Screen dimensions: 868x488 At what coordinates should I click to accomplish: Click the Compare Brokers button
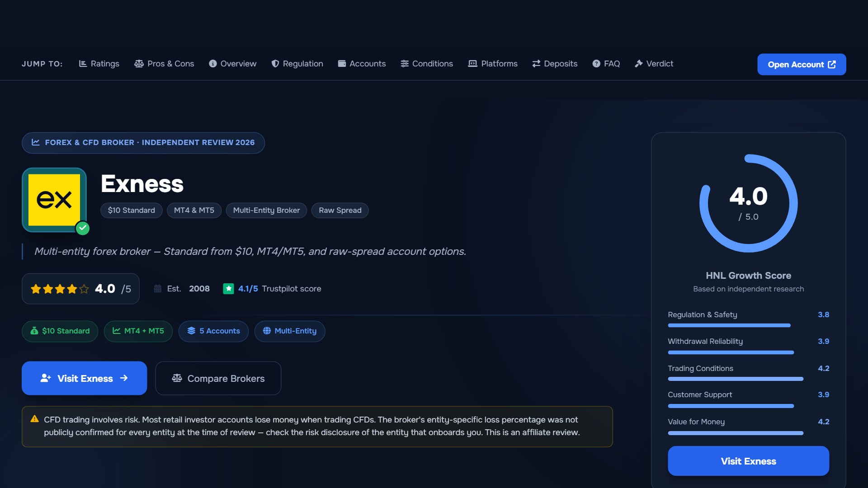(218, 378)
